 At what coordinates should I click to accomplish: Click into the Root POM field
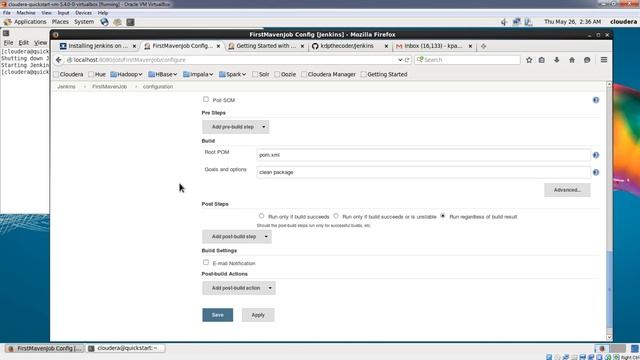click(423, 155)
